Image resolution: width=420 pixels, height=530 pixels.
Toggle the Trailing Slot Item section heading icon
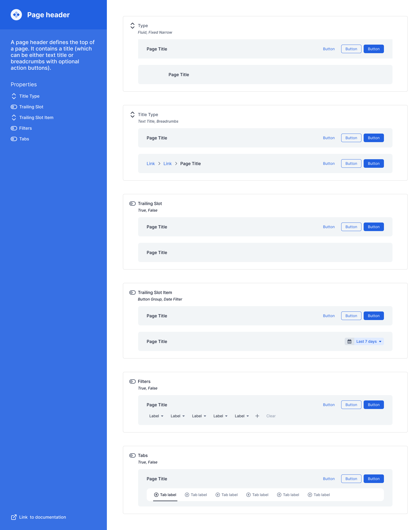click(133, 293)
